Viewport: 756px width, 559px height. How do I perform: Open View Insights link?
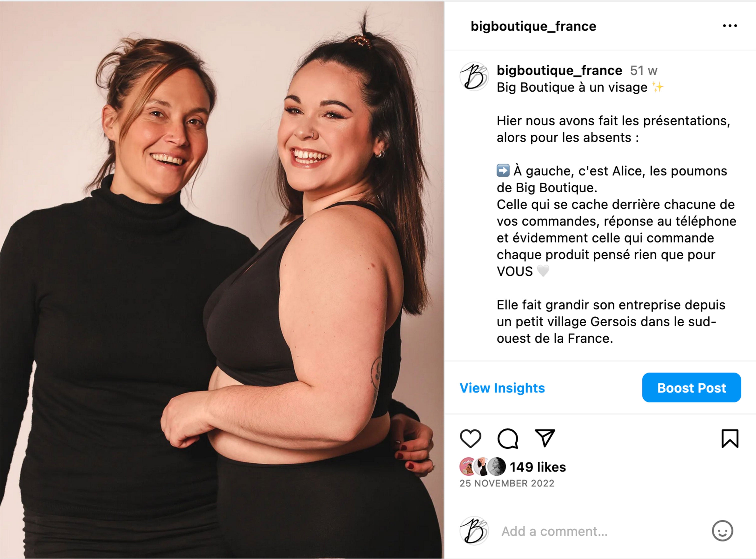[502, 388]
